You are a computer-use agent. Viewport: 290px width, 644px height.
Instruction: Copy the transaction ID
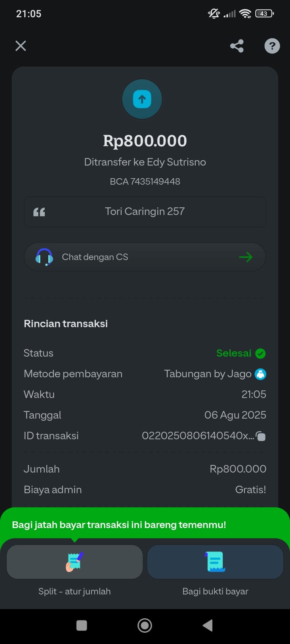coord(261,436)
